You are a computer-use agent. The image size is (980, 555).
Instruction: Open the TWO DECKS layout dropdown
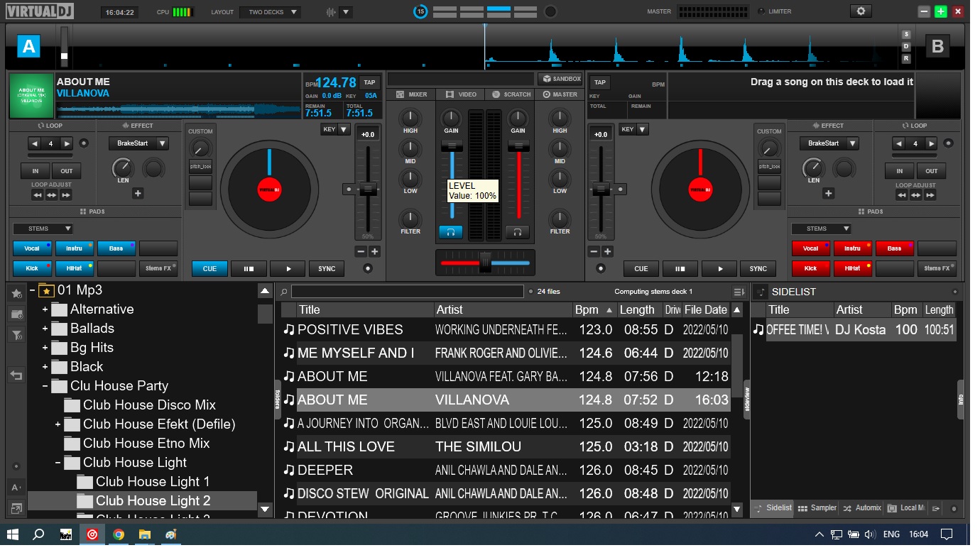(x=270, y=12)
